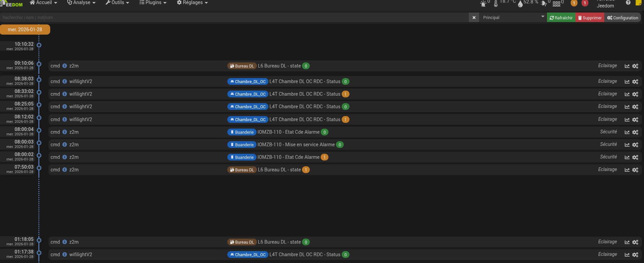The width and height of the screenshot is (644, 263).
Task: Open the help question mark icon
Action: coord(628,3)
